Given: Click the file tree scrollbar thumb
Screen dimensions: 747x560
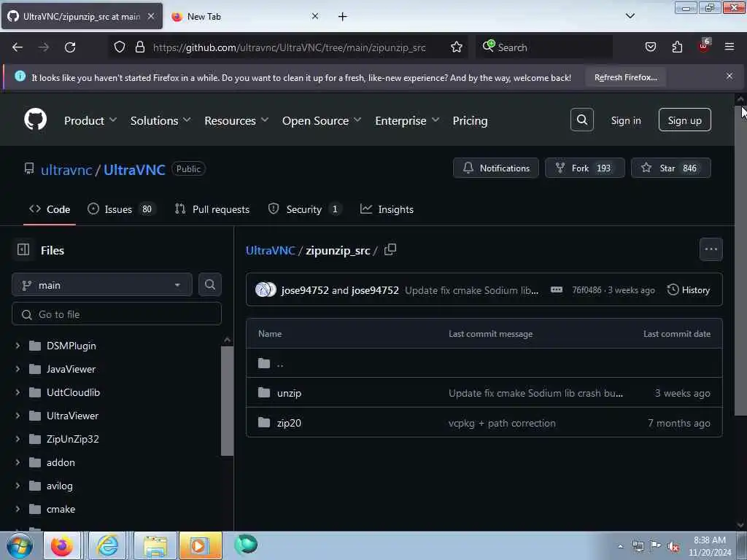Looking at the screenshot, I should [x=228, y=401].
